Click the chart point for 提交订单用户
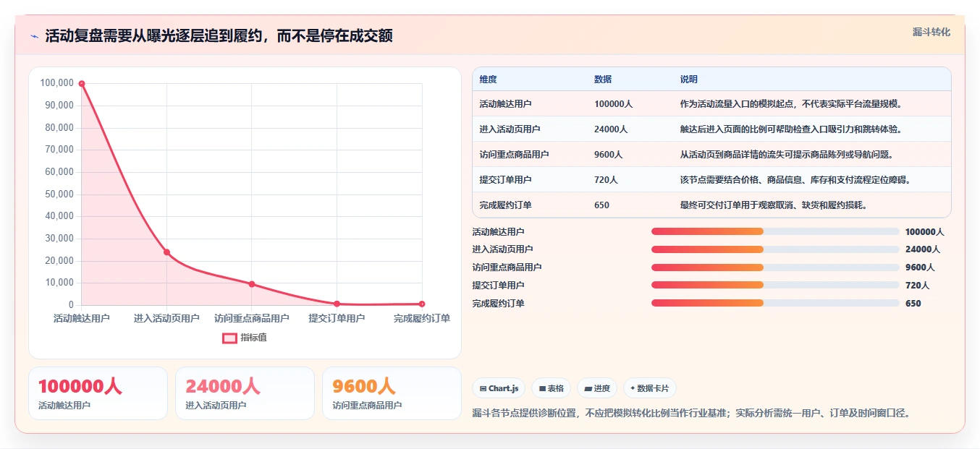The height and width of the screenshot is (449, 980). click(337, 304)
